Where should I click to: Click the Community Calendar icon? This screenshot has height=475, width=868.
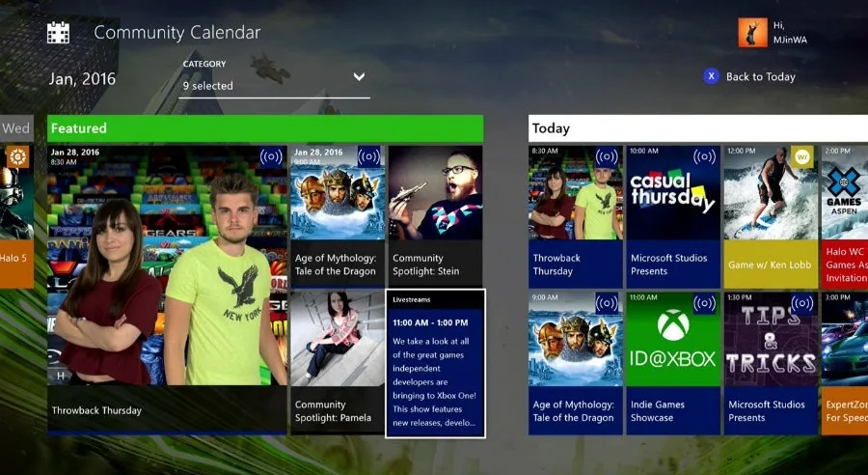58,33
